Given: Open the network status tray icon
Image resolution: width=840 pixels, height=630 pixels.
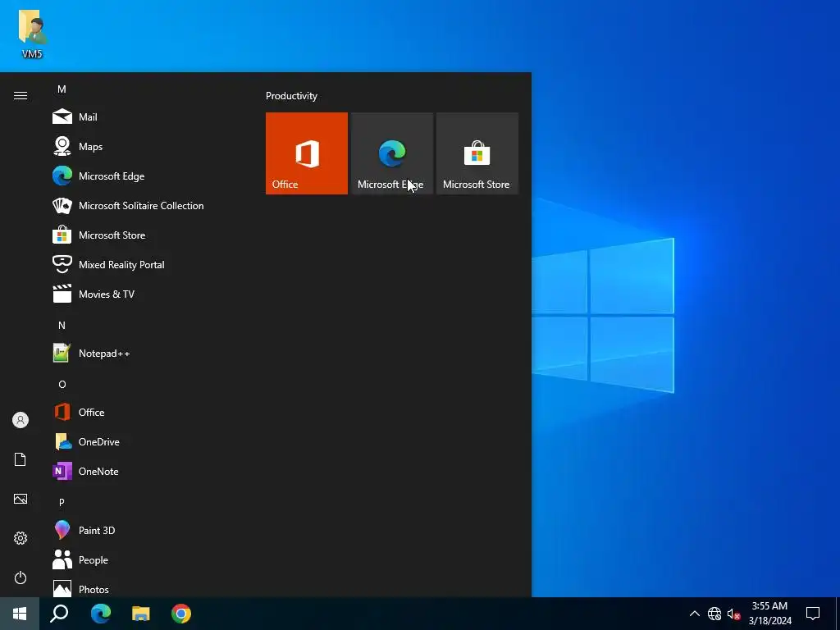Looking at the screenshot, I should click(x=714, y=614).
